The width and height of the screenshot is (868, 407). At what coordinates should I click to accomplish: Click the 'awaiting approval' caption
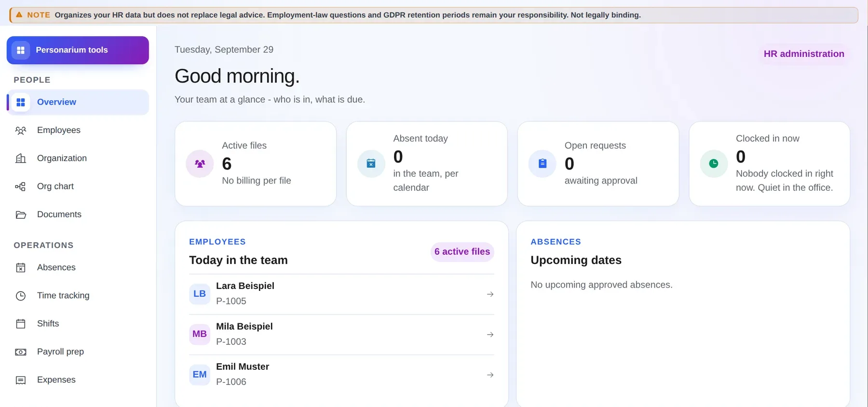pos(601,181)
